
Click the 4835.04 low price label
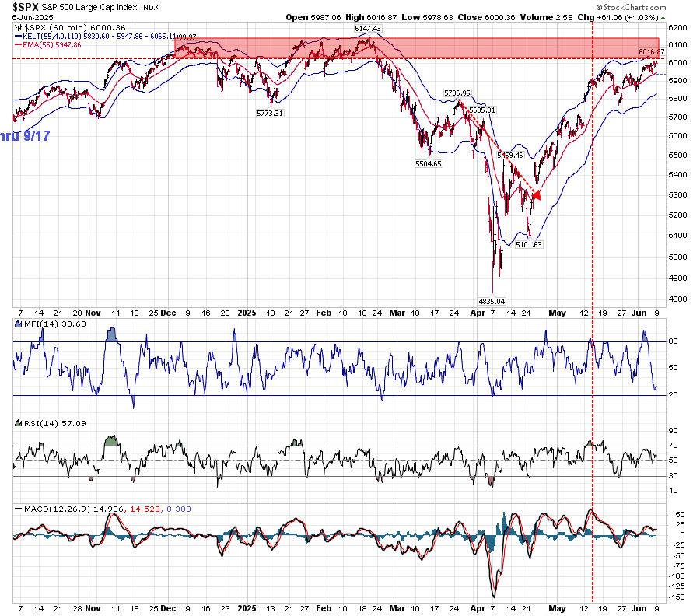(491, 300)
